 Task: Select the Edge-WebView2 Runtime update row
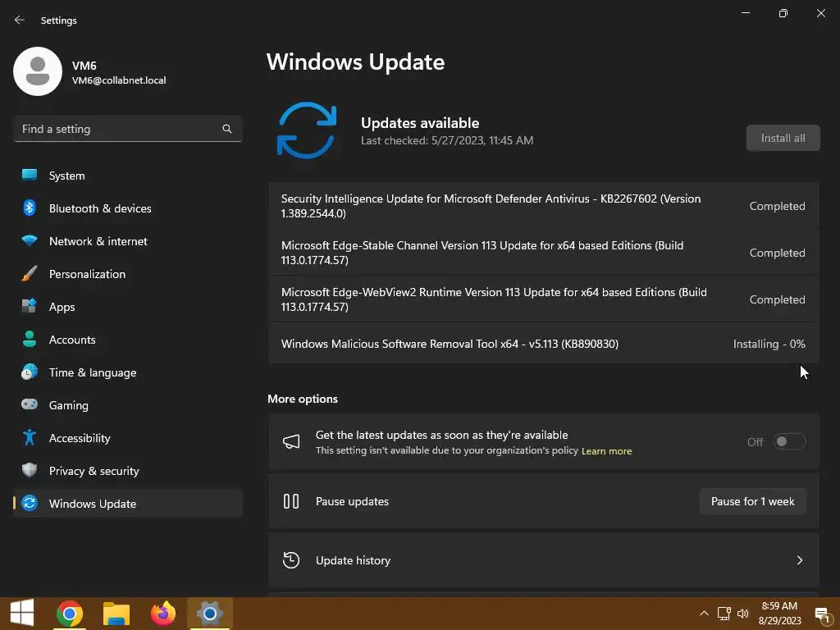pyautogui.click(x=543, y=299)
